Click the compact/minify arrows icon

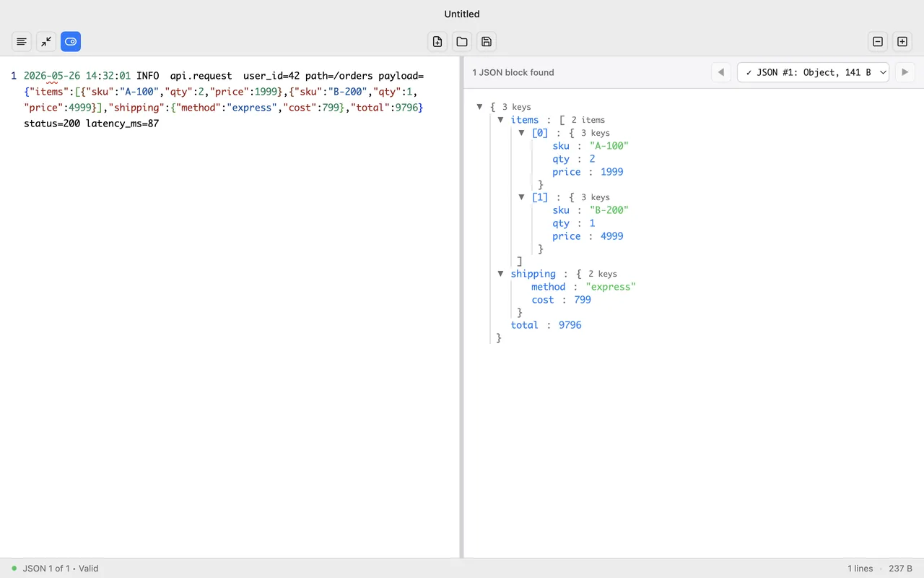[46, 42]
